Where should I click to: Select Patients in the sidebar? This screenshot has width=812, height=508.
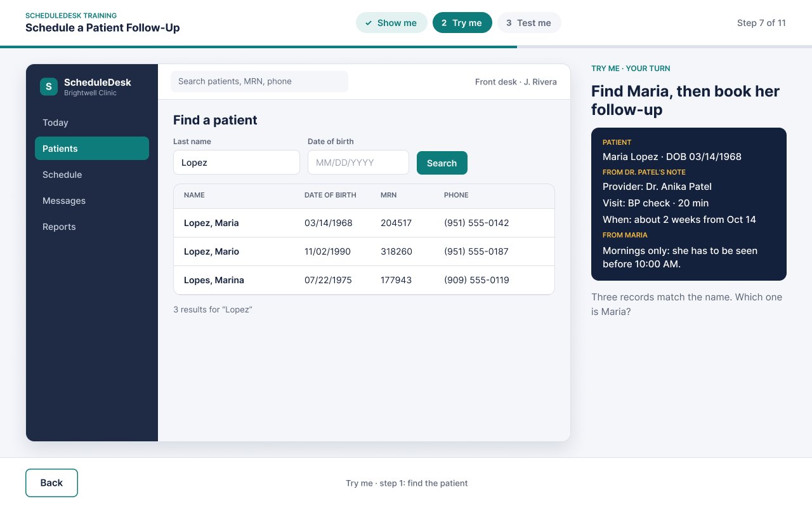point(92,149)
